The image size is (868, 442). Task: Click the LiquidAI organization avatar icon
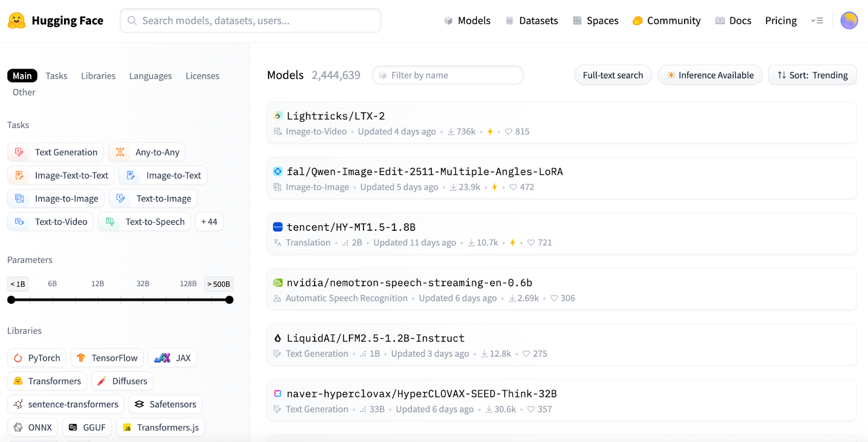pos(278,338)
